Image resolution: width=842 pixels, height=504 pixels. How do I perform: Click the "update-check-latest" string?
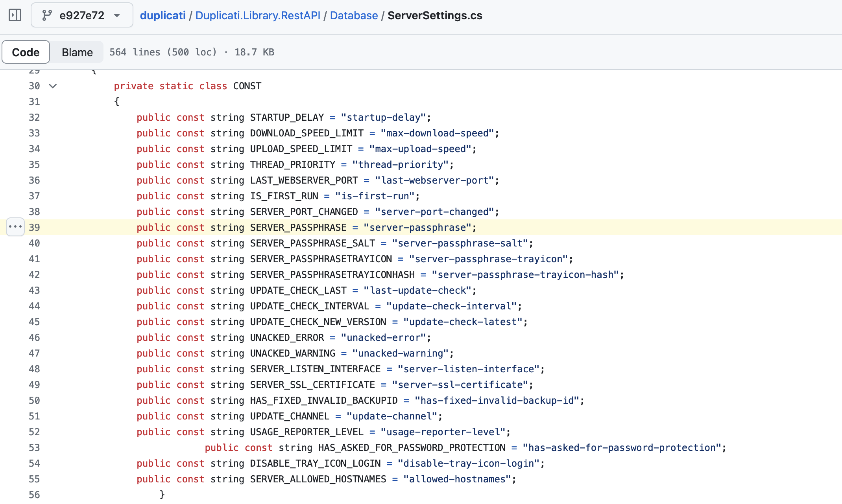click(x=462, y=322)
